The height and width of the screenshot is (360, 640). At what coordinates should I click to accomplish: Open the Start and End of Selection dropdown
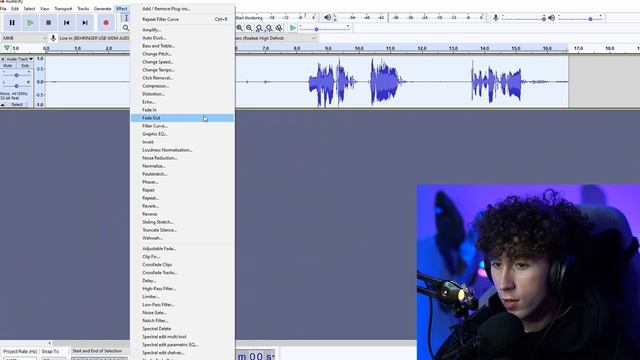[100, 351]
